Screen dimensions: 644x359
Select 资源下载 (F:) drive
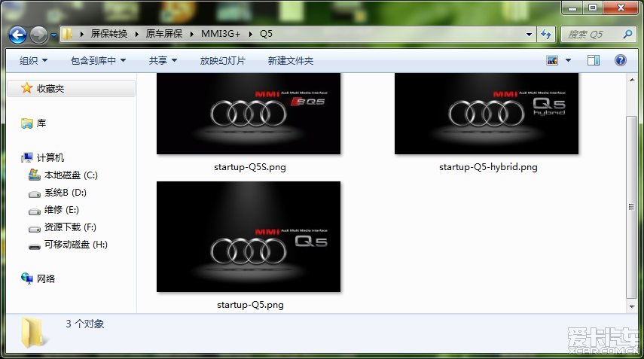[70, 227]
